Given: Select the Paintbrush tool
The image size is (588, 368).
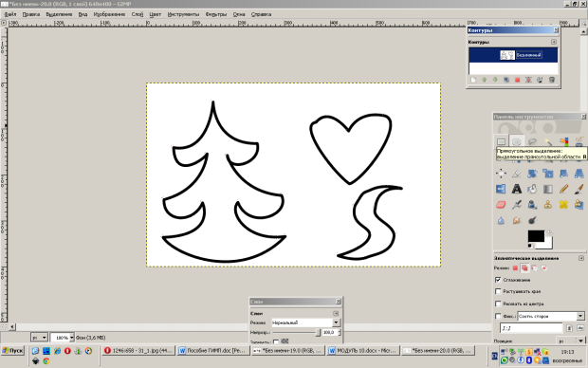Looking at the screenshot, I should coord(579,189).
